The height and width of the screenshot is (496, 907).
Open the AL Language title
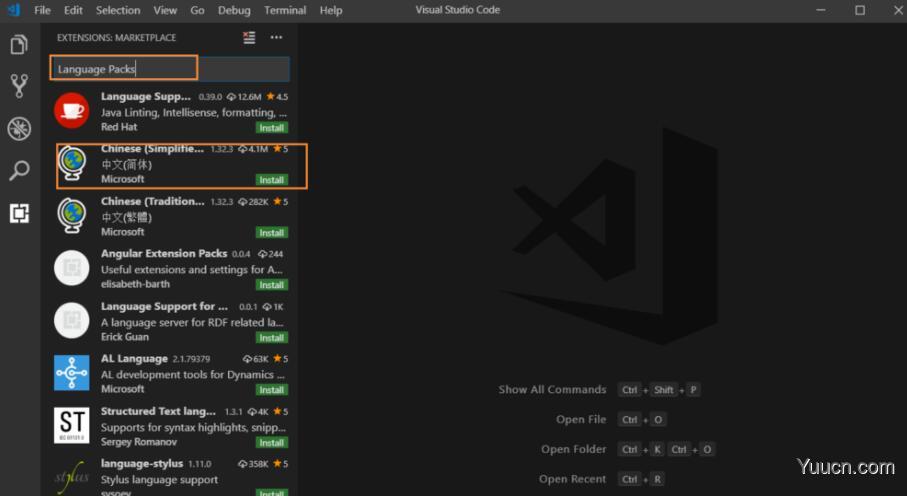(134, 359)
